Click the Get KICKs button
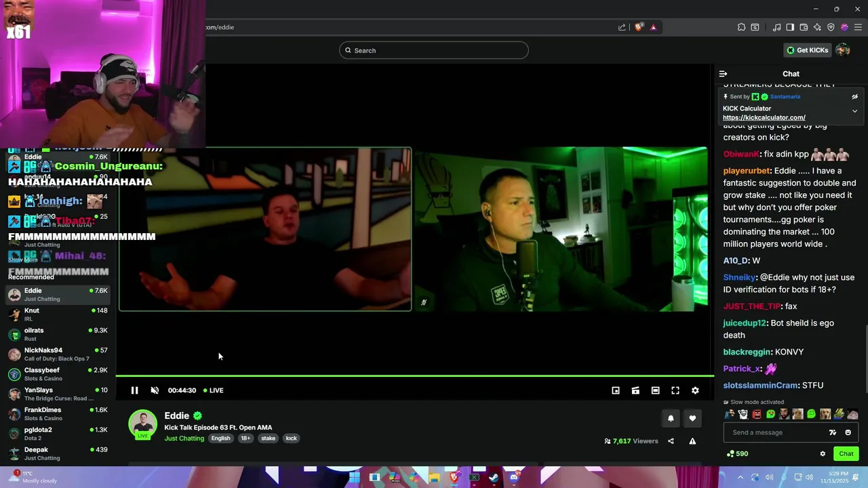Viewport: 868px width, 488px height. point(807,50)
